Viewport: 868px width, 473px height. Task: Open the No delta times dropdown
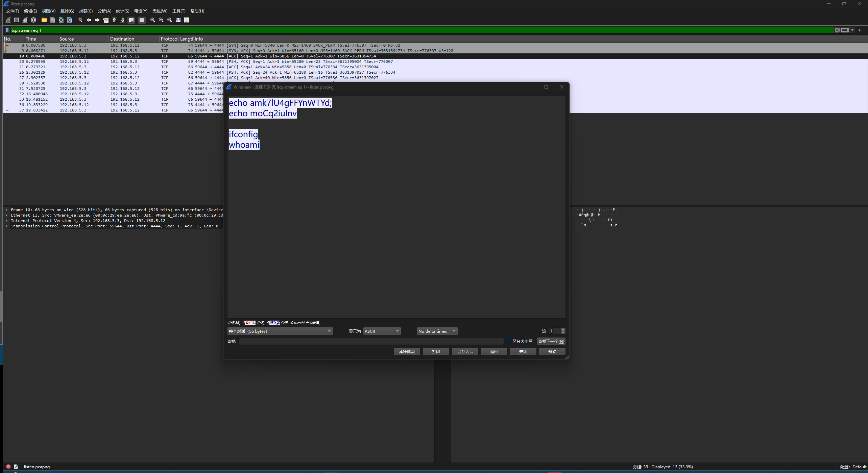[437, 331]
